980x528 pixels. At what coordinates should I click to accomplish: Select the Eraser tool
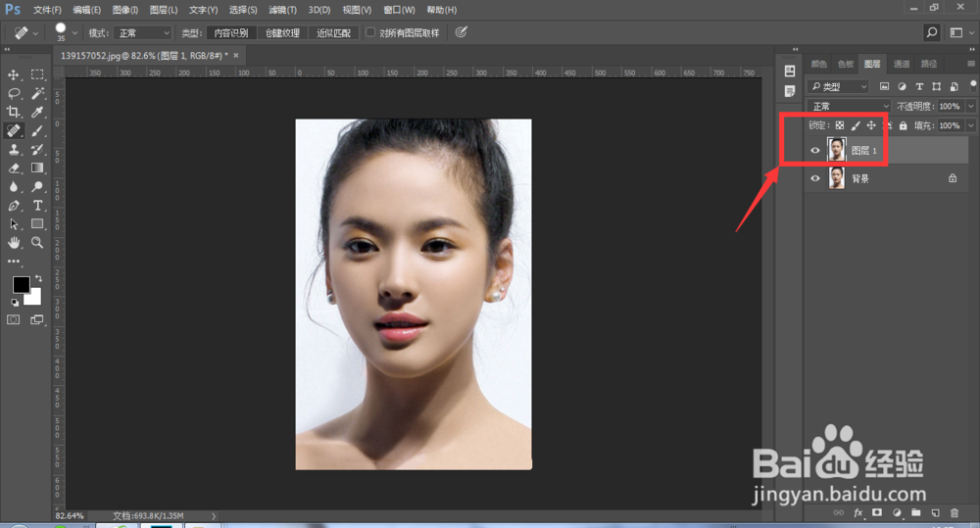pos(13,168)
